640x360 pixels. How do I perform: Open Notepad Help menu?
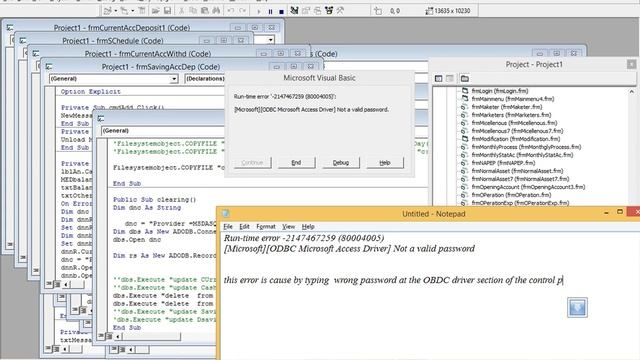pyautogui.click(x=308, y=227)
